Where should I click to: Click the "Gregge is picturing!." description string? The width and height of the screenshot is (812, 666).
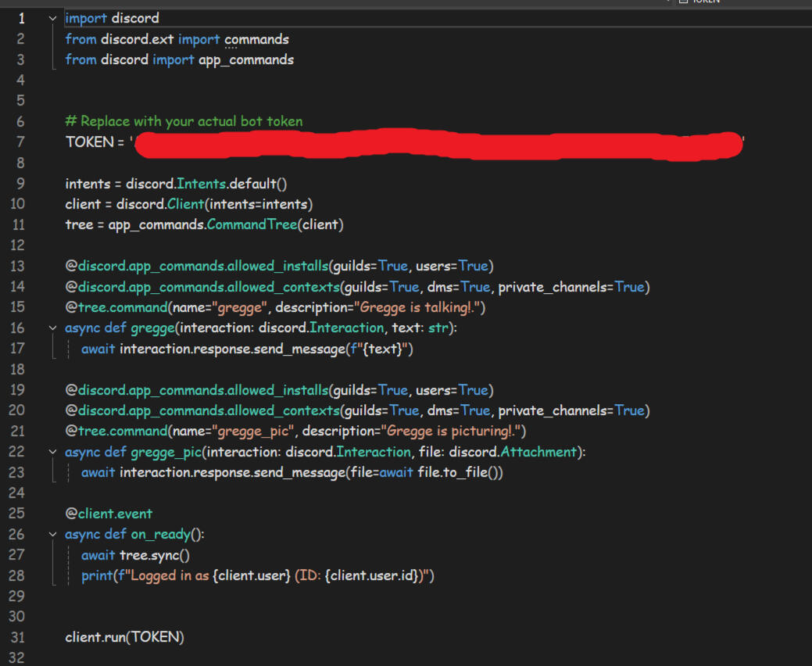[x=450, y=431]
